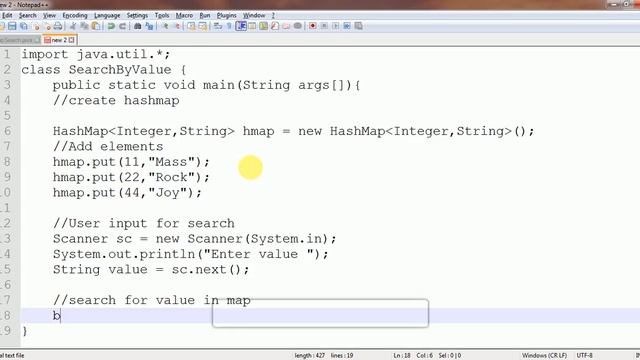Click the Save All toolbar icon
Viewport: 640px width, 360px height.
24,26
